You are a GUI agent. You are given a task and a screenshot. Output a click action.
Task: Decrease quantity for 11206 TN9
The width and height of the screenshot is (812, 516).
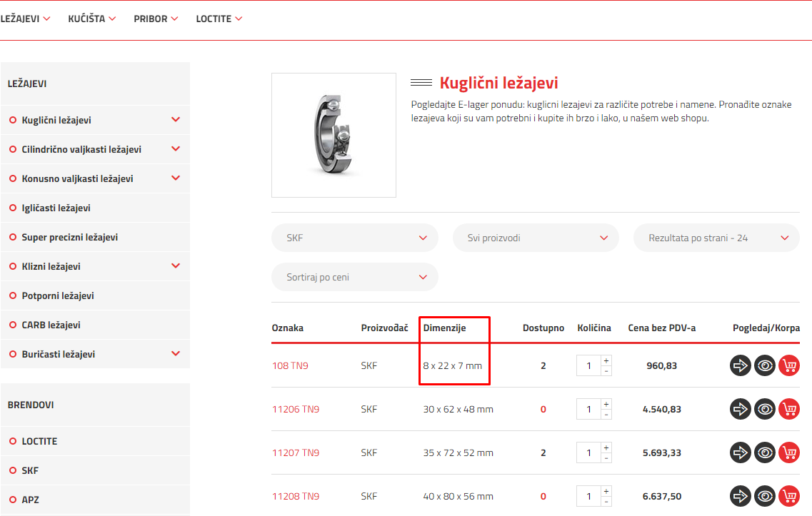(606, 415)
